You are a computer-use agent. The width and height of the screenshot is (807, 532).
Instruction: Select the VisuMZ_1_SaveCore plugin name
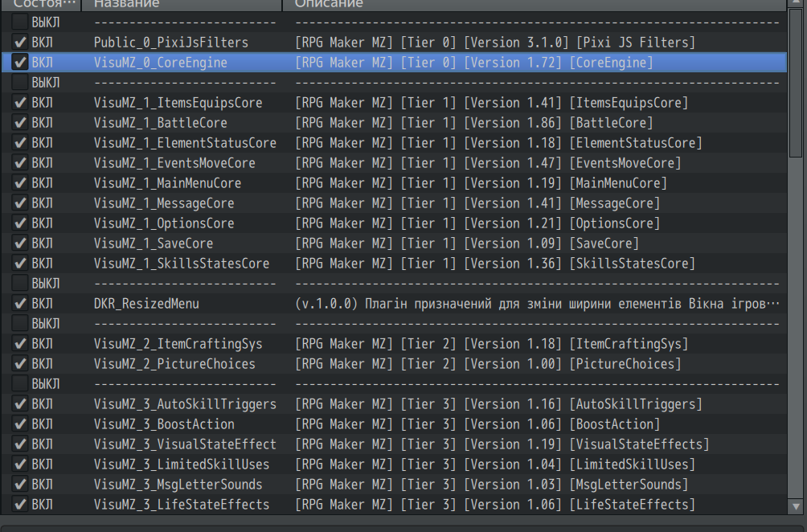154,243
